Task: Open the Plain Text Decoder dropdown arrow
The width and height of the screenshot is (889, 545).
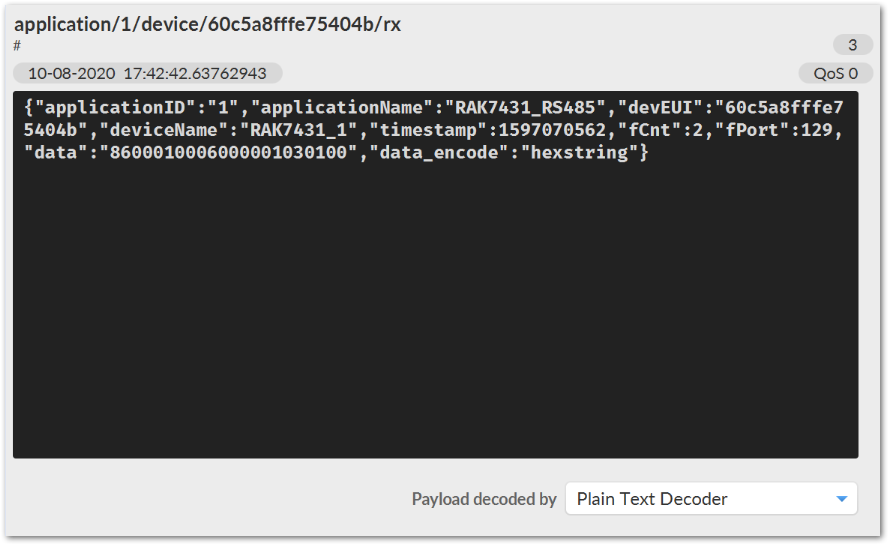Action: 841,499
